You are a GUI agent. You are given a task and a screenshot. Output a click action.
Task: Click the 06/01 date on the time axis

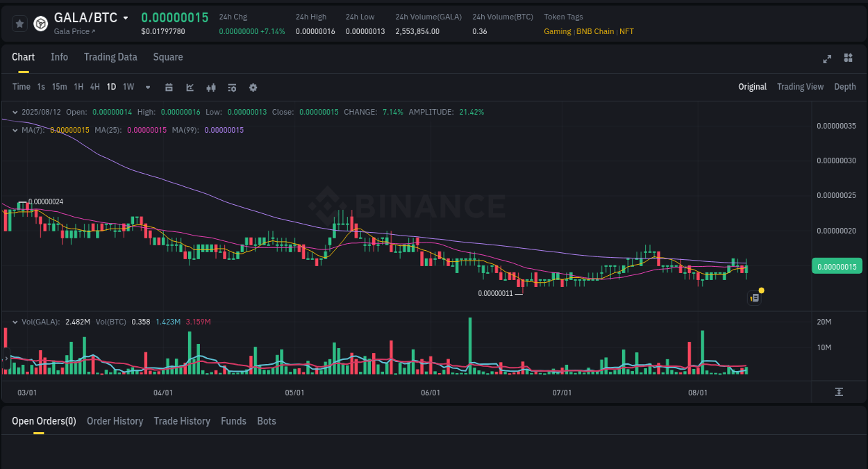pos(431,393)
